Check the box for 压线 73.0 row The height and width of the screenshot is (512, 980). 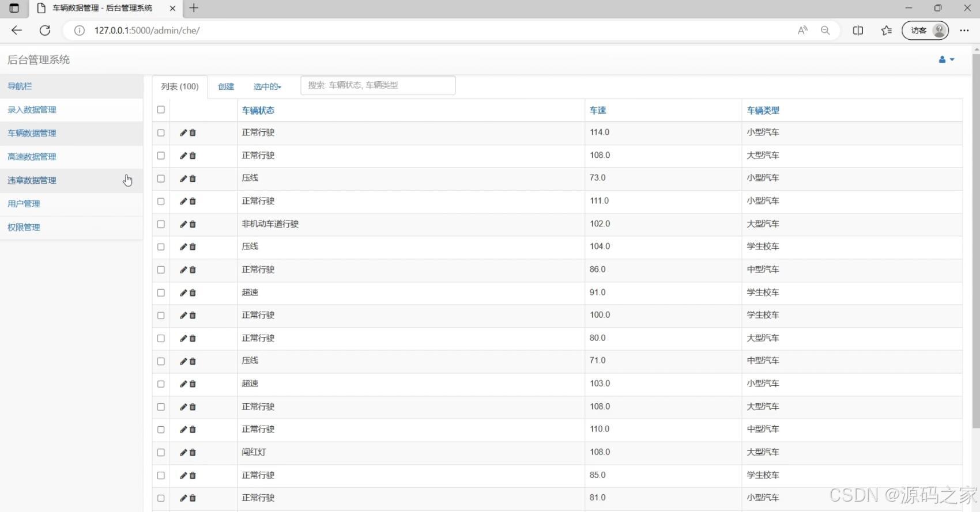click(x=161, y=179)
